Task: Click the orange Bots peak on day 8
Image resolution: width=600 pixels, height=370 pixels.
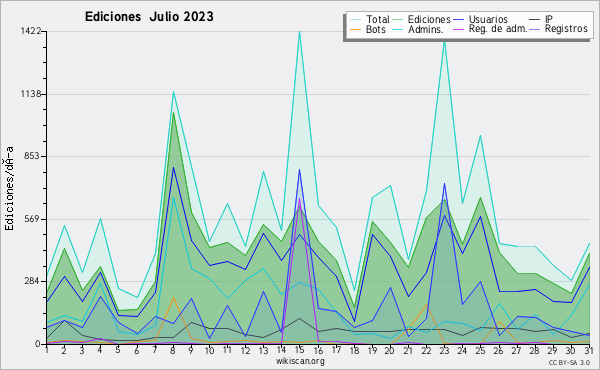Action: tap(173, 297)
